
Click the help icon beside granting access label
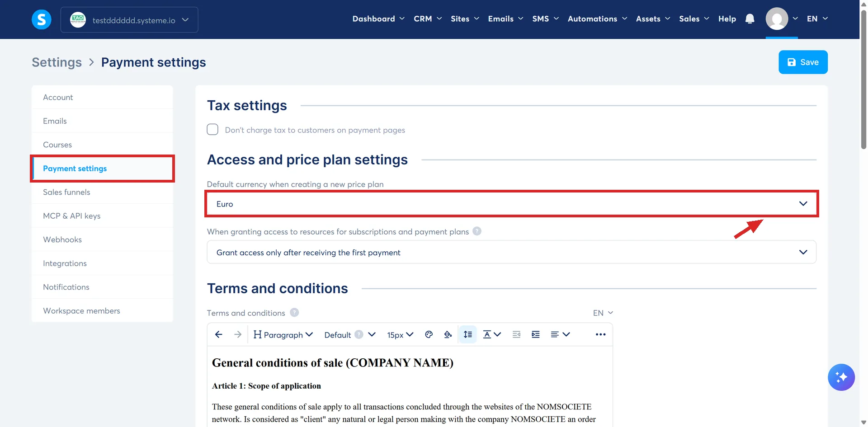[477, 231]
